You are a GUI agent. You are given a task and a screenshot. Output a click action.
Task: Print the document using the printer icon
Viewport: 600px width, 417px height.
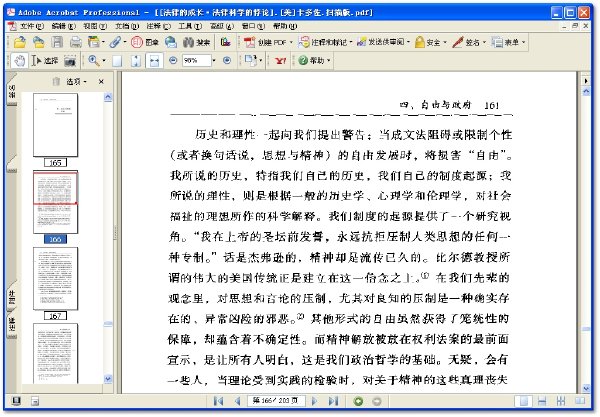[75, 42]
